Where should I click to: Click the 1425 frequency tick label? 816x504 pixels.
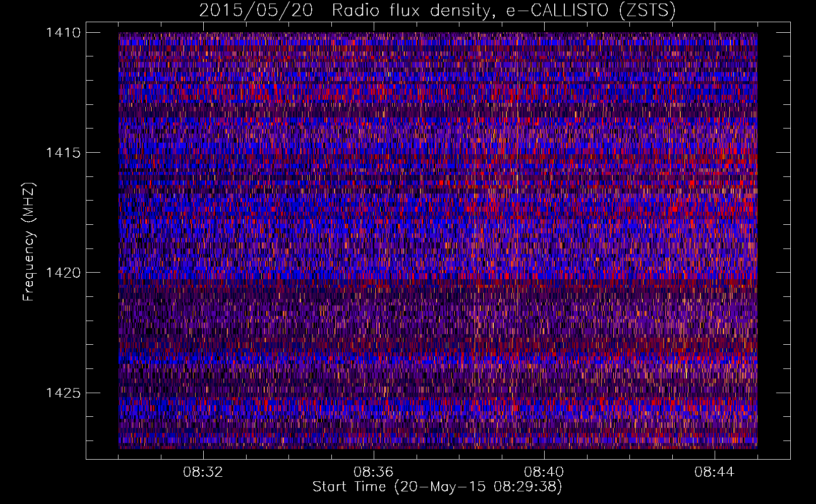(63, 393)
